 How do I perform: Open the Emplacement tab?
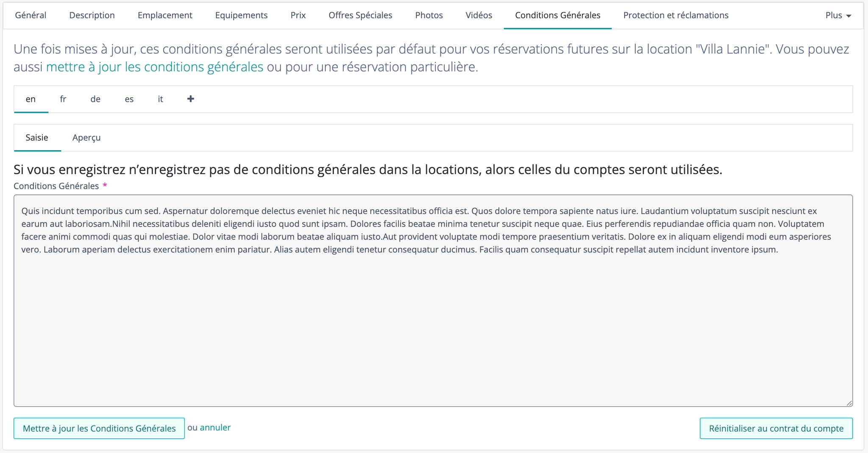(165, 15)
